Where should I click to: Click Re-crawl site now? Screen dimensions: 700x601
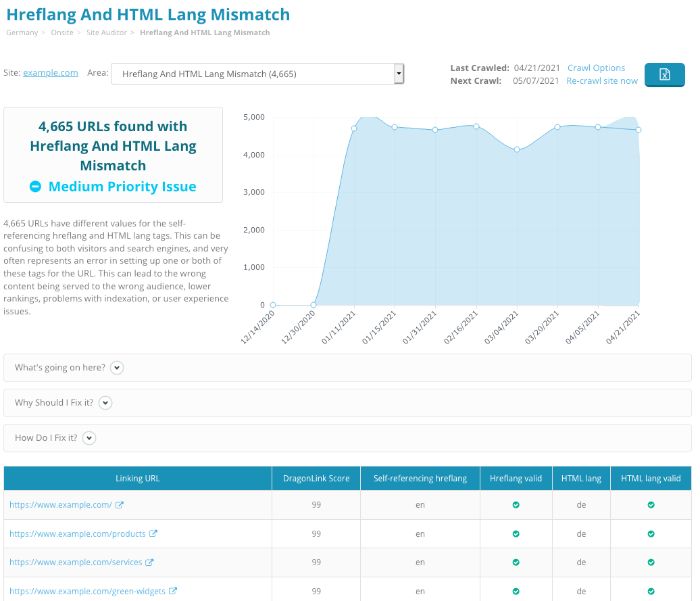pyautogui.click(x=601, y=80)
